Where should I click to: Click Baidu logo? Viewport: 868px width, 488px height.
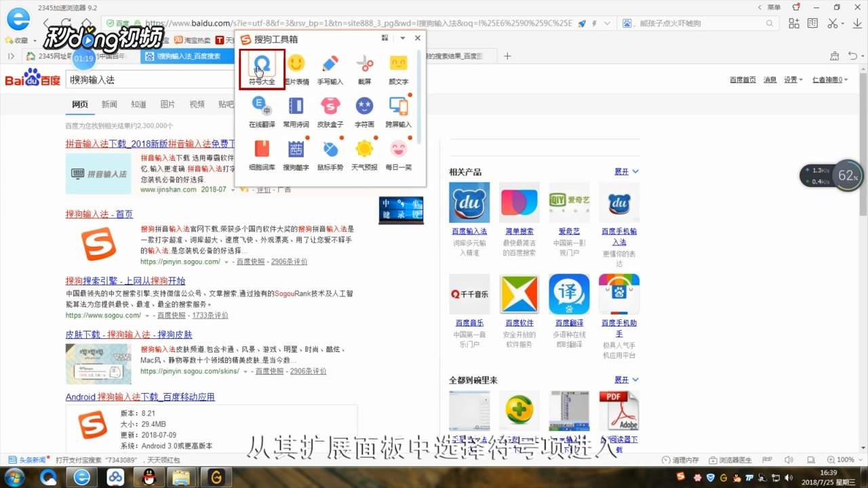pyautogui.click(x=33, y=79)
